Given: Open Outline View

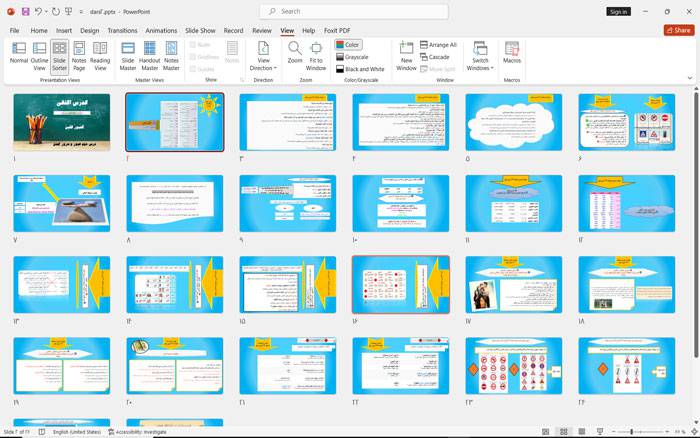Looking at the screenshot, I should pyautogui.click(x=39, y=53).
